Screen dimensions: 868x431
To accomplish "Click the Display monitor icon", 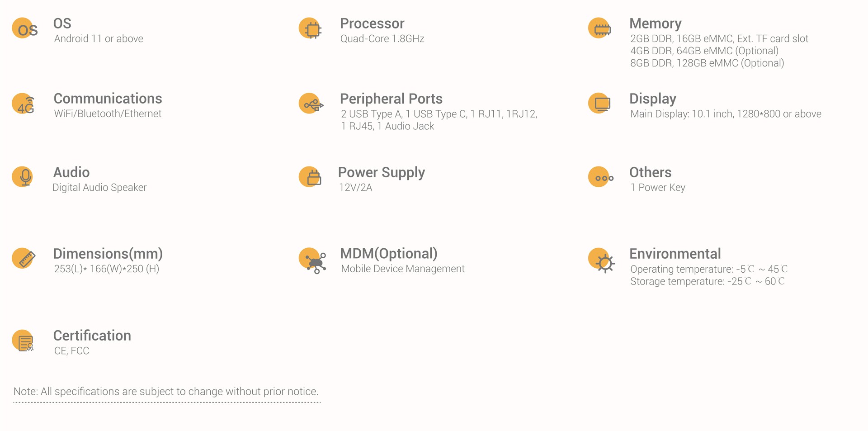I will (599, 104).
